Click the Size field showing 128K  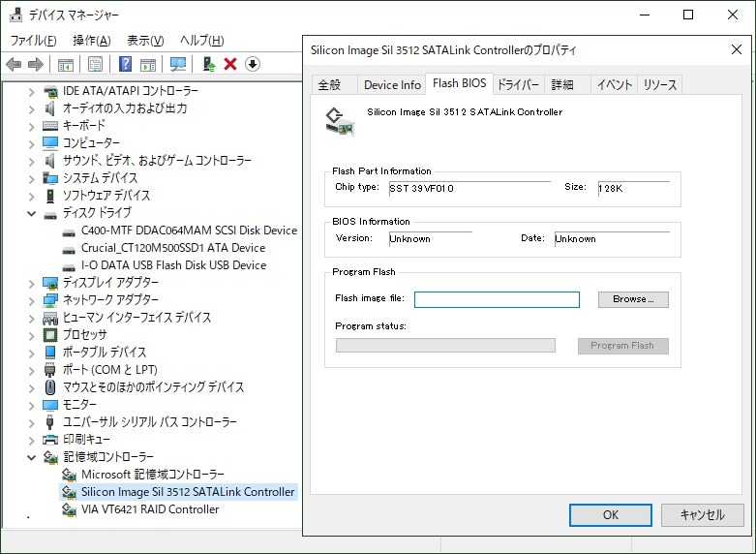[633, 189]
